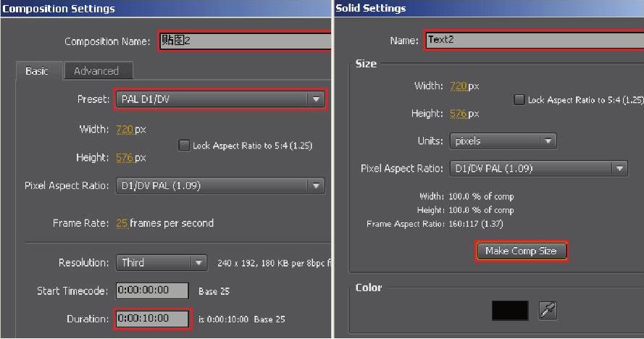Screen dimensions: 644x339
Task: Click Make Comp Size button
Action: tap(521, 251)
